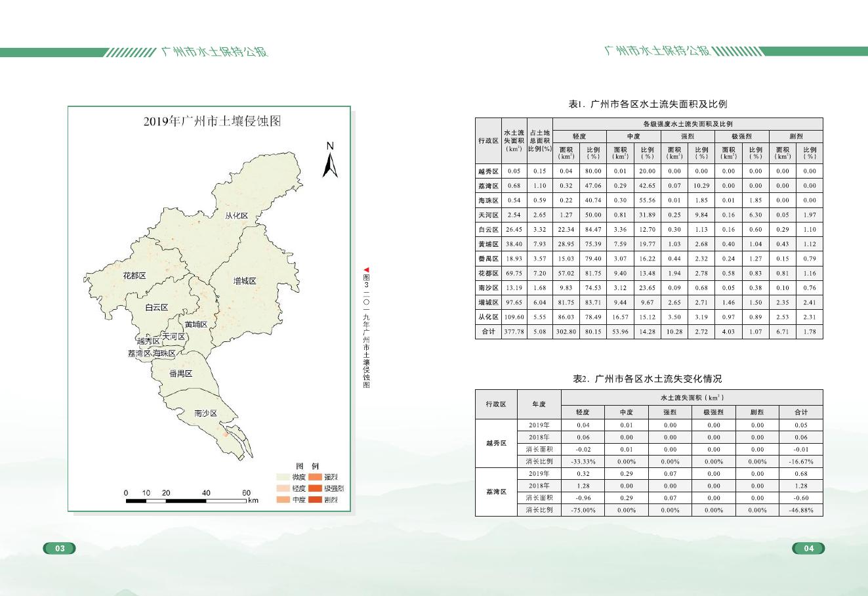
Task: Click the 图例 legend heading
Action: point(307,465)
